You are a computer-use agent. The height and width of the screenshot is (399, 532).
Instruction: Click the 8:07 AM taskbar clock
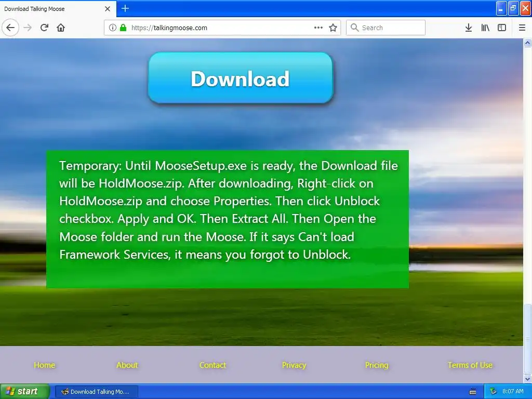point(513,392)
